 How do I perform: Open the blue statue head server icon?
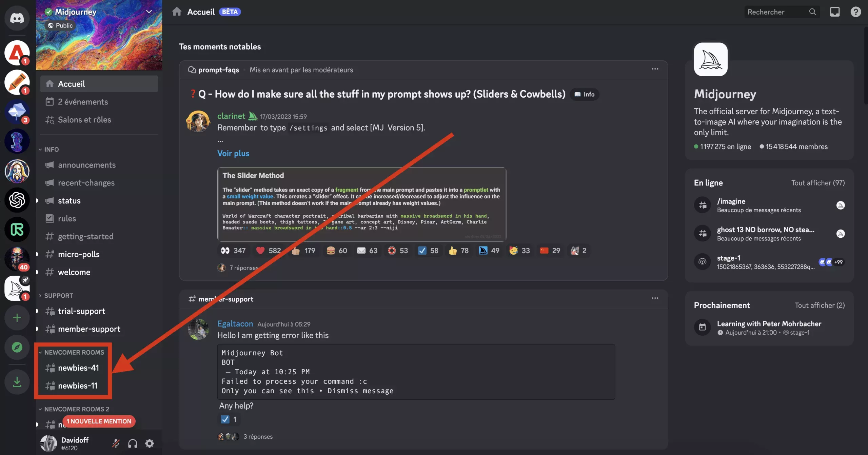(17, 141)
